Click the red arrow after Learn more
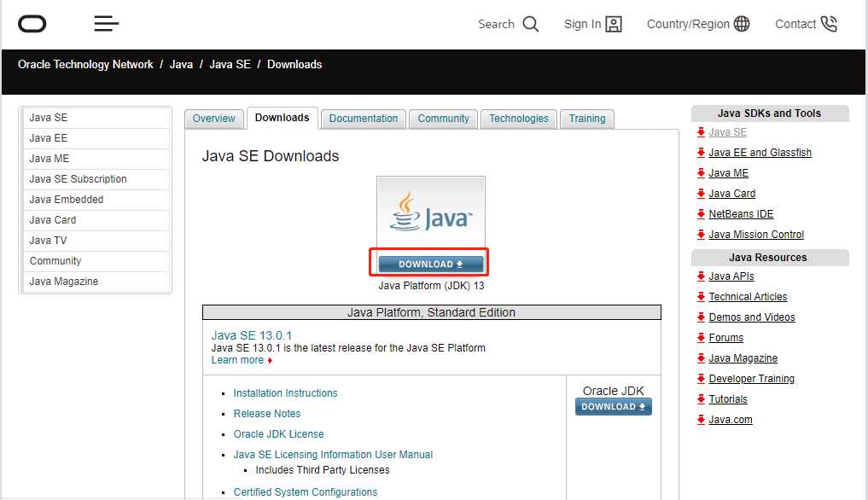The height and width of the screenshot is (500, 868). 270,360
